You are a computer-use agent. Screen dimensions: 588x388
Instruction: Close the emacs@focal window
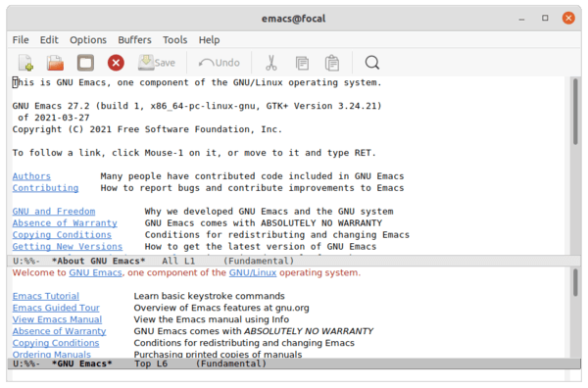point(568,18)
